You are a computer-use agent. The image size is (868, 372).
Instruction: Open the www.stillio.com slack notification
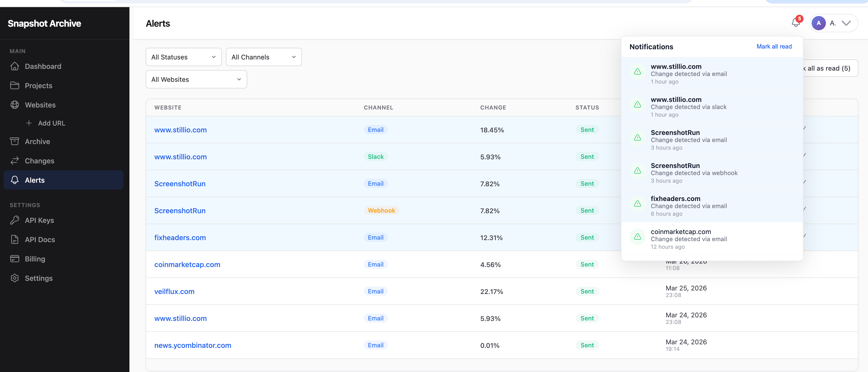click(x=712, y=106)
